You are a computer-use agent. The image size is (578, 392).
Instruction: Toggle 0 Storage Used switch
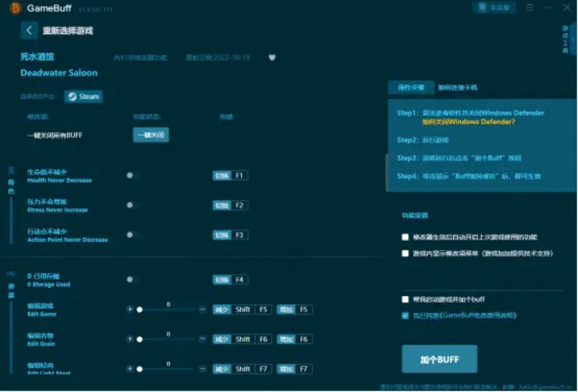[x=133, y=279]
